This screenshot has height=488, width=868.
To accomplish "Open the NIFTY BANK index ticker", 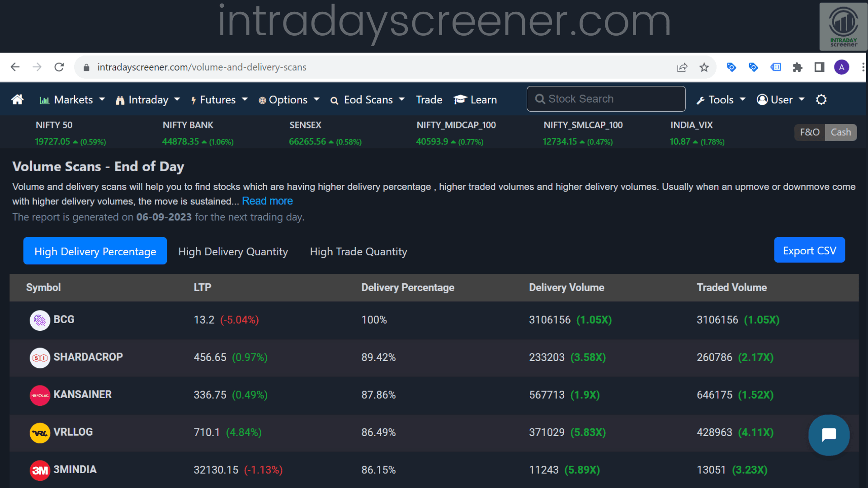I will pyautogui.click(x=198, y=133).
